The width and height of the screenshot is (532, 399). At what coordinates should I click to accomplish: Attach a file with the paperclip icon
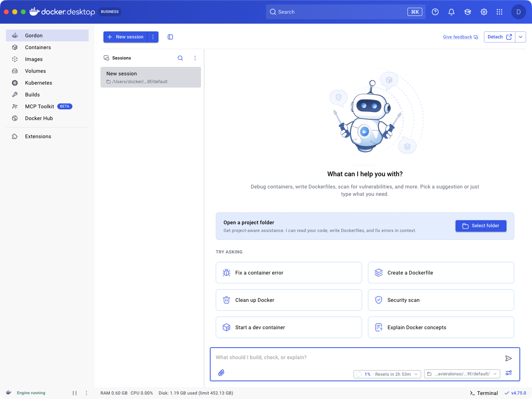pyautogui.click(x=221, y=373)
